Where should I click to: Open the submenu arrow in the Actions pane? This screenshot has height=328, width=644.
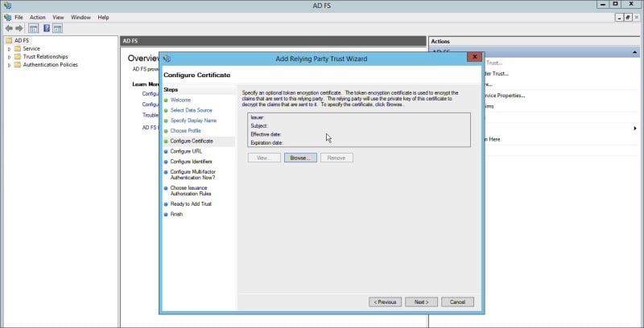point(635,129)
